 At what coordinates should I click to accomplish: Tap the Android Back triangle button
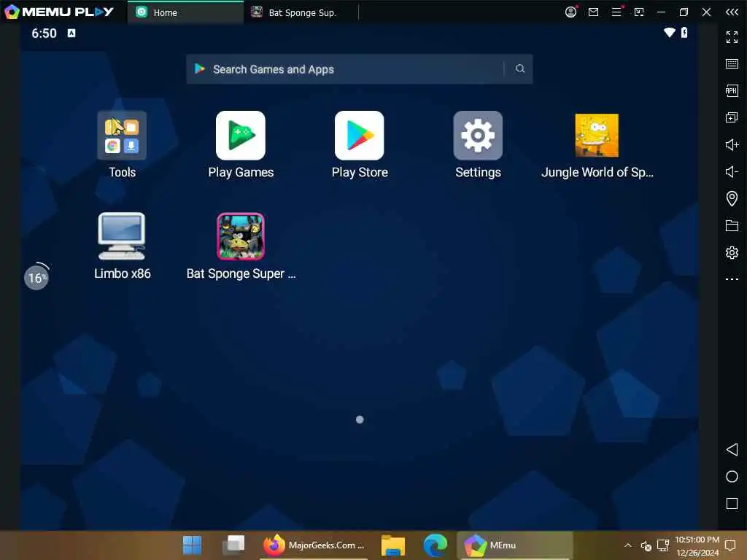click(x=732, y=449)
